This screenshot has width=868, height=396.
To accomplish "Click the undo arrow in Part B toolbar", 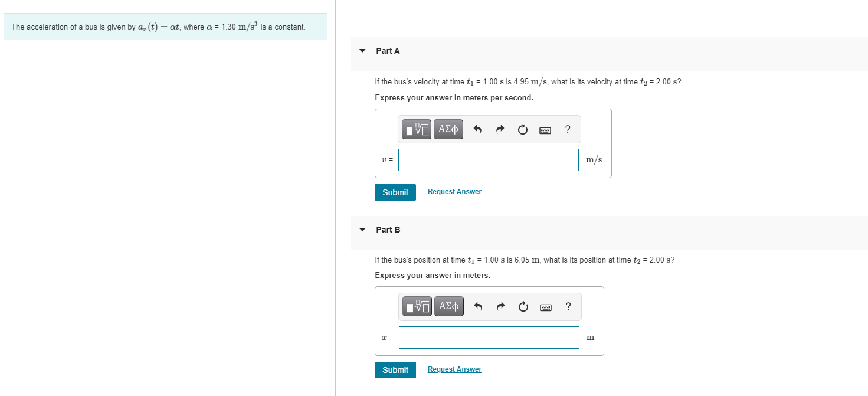I will point(477,306).
